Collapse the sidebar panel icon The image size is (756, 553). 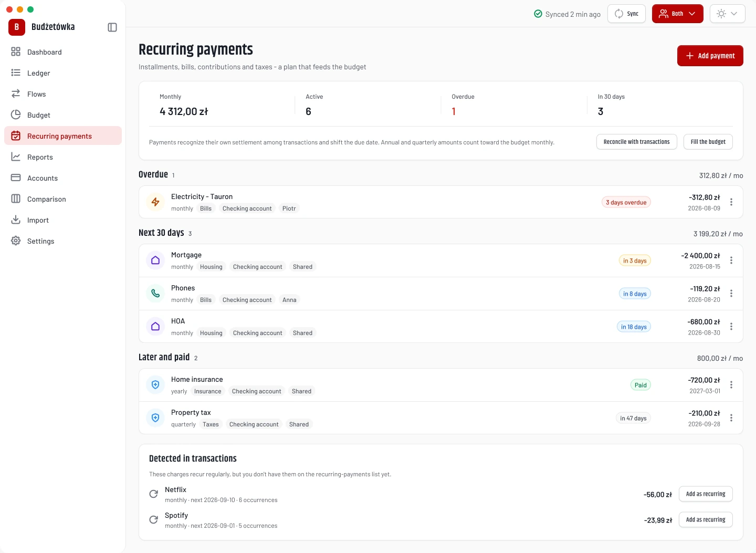[112, 27]
